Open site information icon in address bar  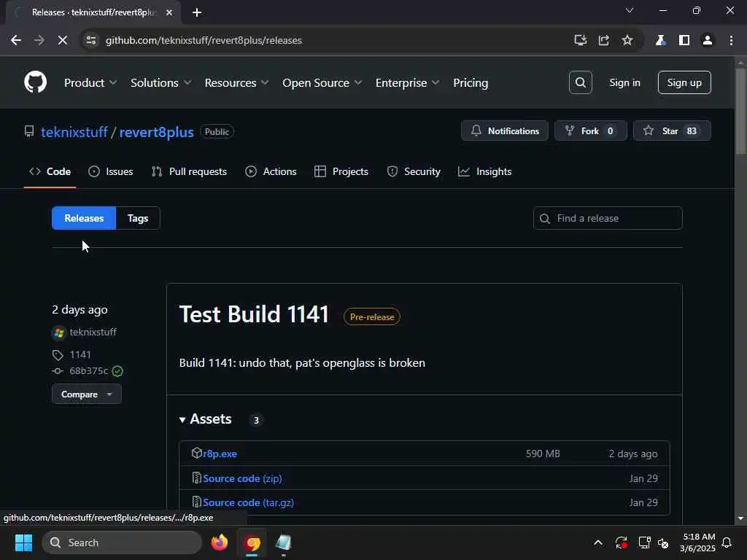(90, 41)
